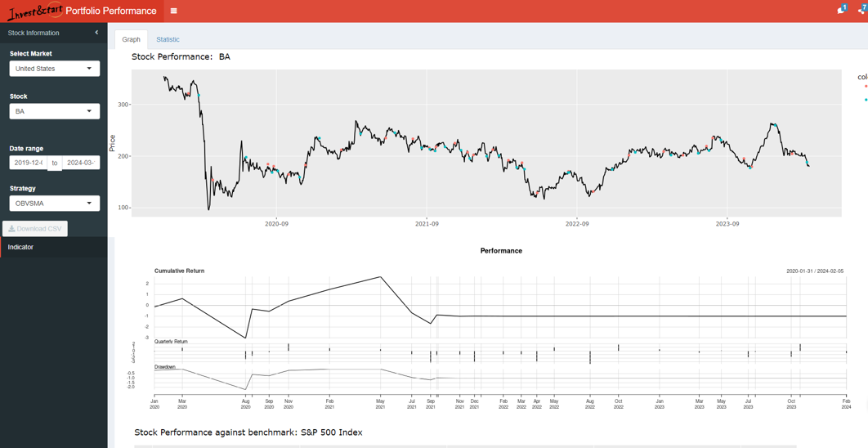This screenshot has height=448, width=868.
Task: Click the share icon in the header
Action: 861,11
